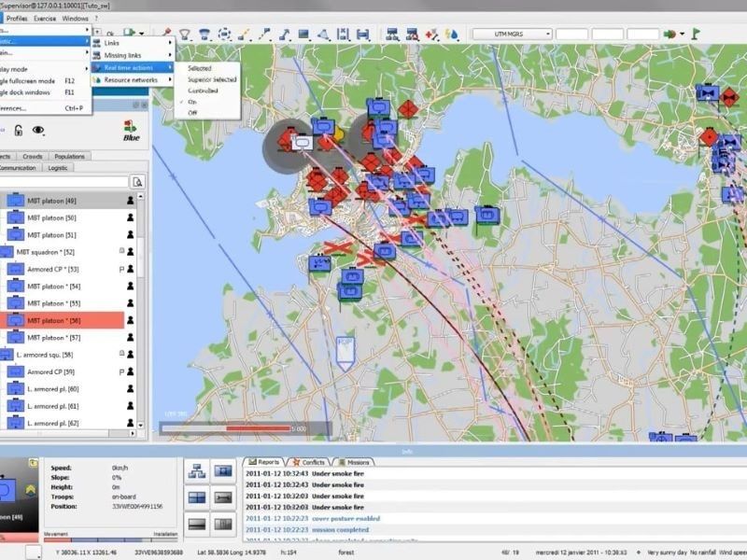
Task: Click the search icon beside the filter field
Action: pyautogui.click(x=137, y=182)
